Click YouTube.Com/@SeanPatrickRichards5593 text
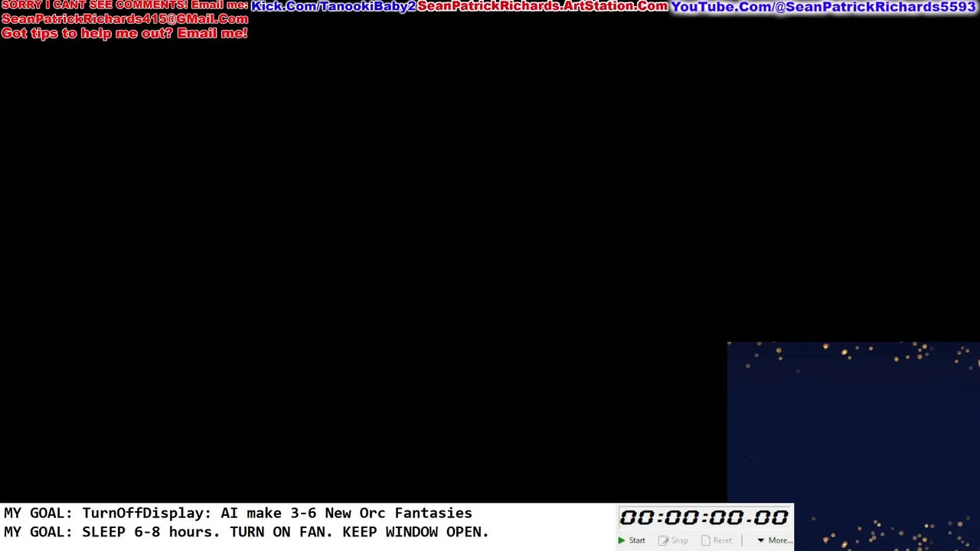 tap(824, 7)
